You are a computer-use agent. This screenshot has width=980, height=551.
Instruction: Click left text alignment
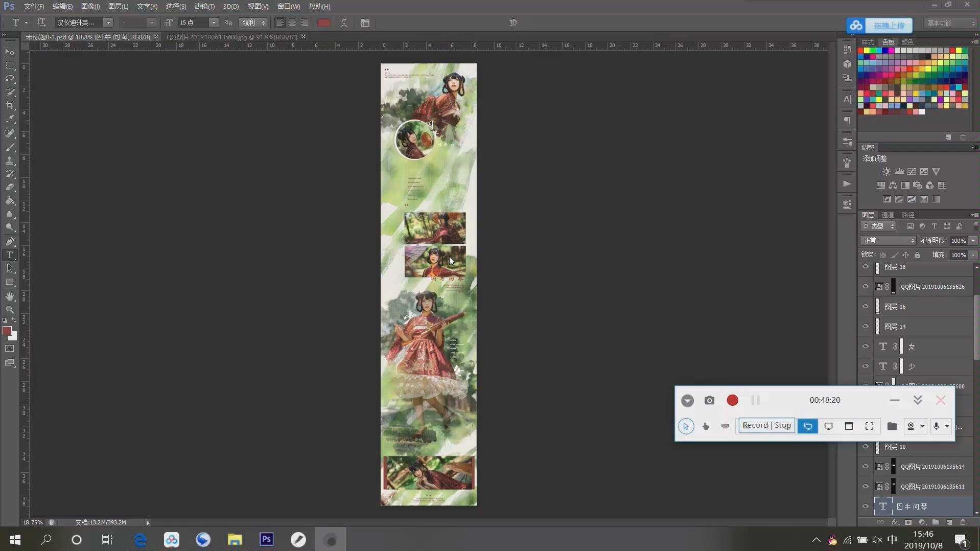pos(279,22)
